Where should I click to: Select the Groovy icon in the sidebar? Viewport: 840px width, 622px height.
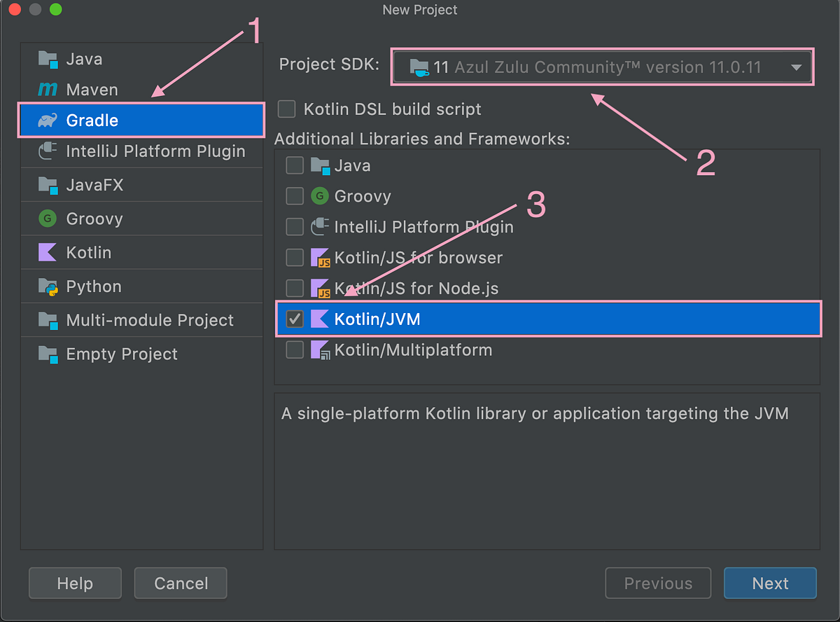46,219
